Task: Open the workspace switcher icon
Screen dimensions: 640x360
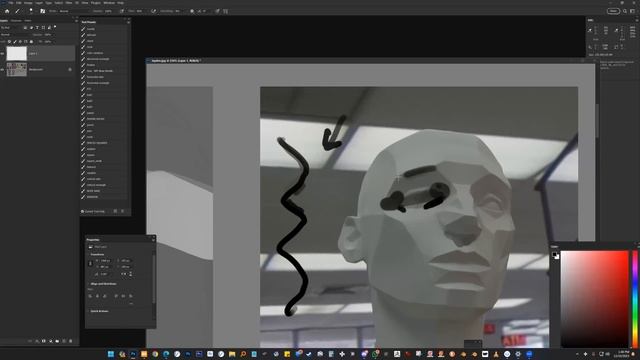Action: (633, 11)
